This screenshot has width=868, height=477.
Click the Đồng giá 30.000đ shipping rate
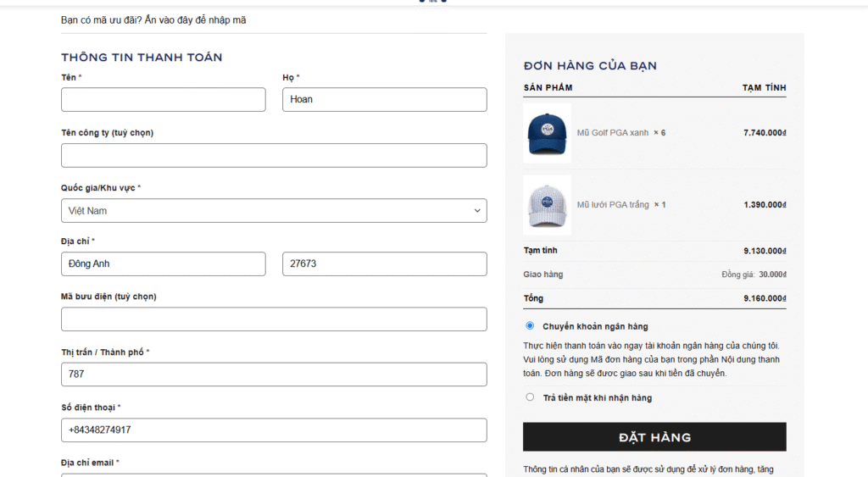(x=754, y=275)
